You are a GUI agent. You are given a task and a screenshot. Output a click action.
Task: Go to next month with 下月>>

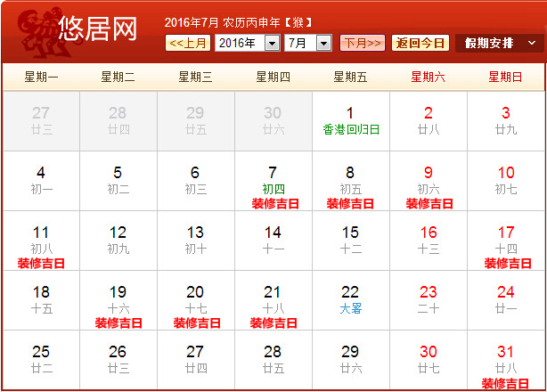pos(363,43)
